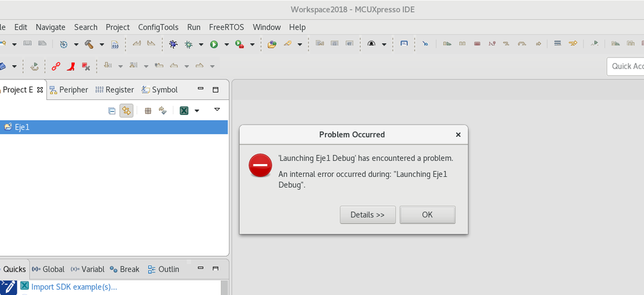Open dropdown next to green X SDK icon
Image resolution: width=644 pixels, height=295 pixels.
(x=197, y=110)
